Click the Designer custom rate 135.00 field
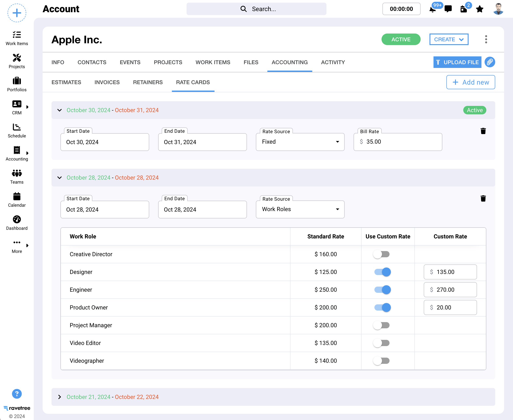Image resolution: width=513 pixels, height=420 pixels. tap(450, 272)
